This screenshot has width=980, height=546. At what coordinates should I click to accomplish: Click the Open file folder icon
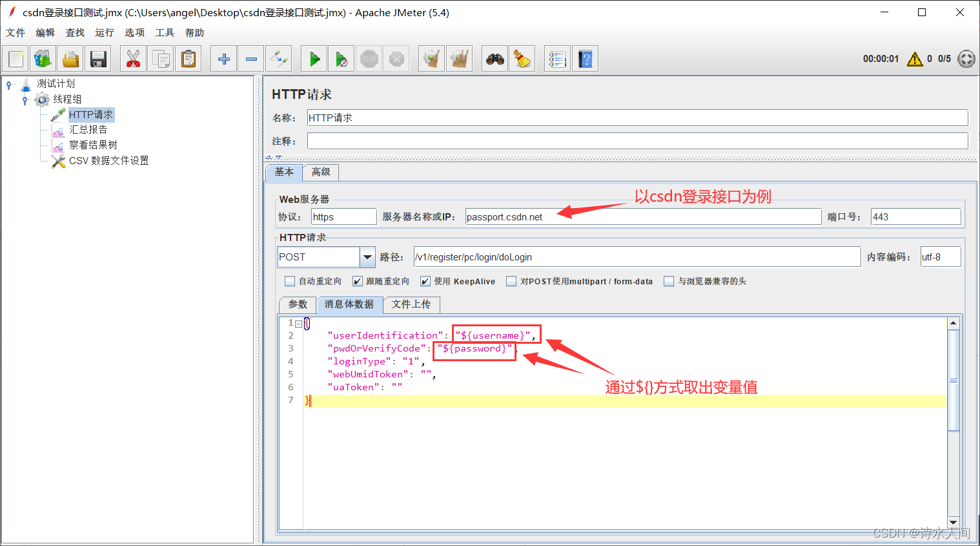tap(70, 59)
